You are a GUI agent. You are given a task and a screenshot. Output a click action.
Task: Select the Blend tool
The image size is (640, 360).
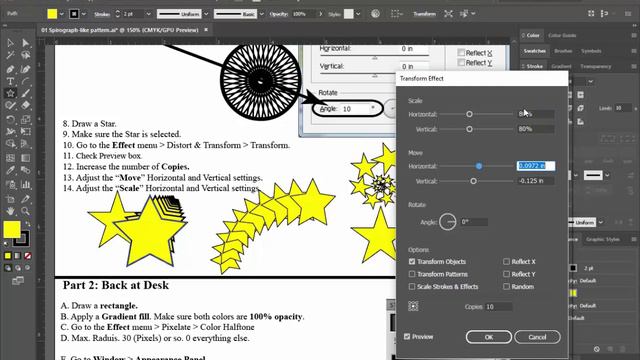tap(25, 170)
